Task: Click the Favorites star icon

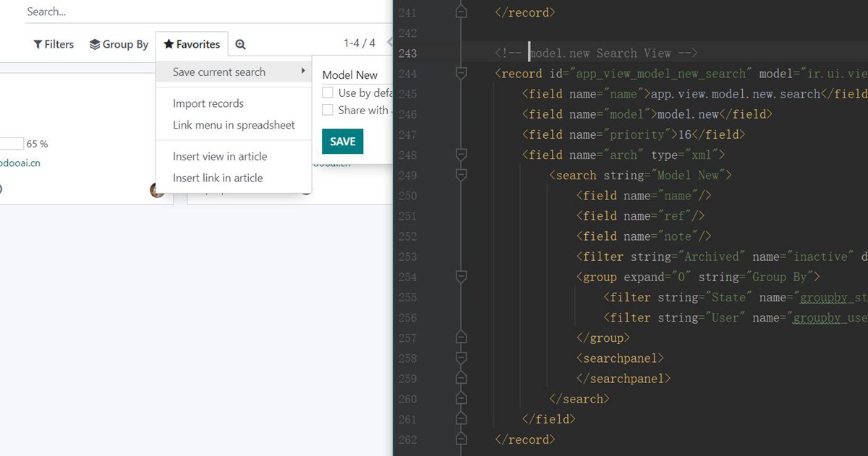Action: [x=169, y=44]
